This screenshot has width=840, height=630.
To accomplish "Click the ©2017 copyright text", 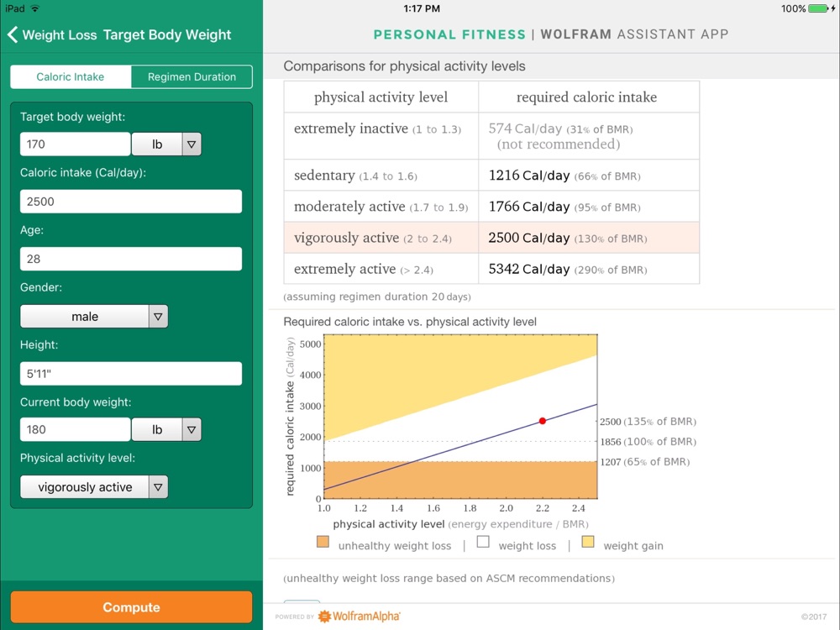I will click(x=814, y=617).
